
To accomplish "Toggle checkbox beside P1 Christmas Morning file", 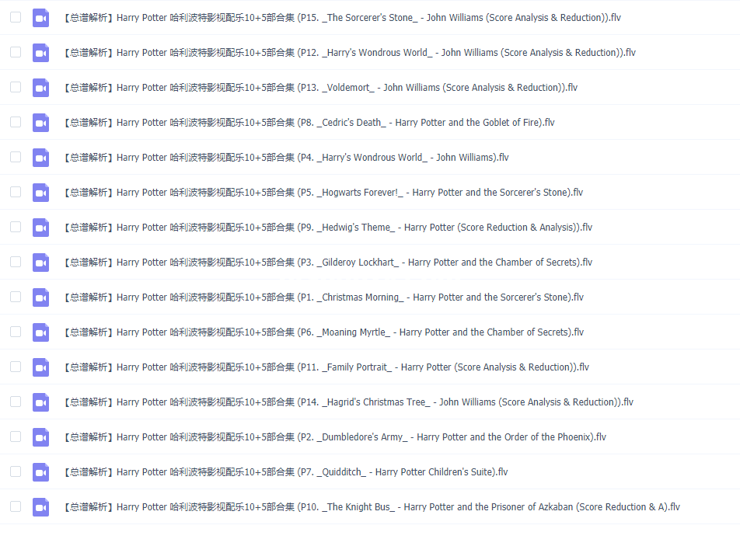I will pyautogui.click(x=16, y=297).
